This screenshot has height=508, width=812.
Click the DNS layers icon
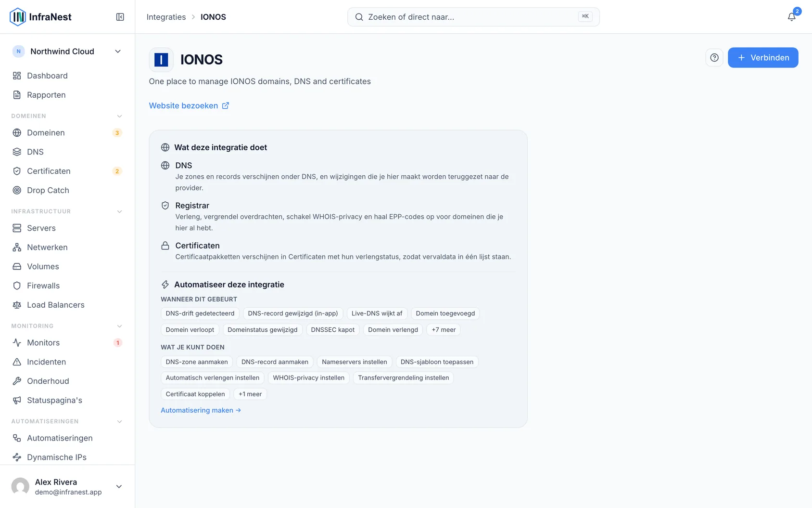pos(17,152)
